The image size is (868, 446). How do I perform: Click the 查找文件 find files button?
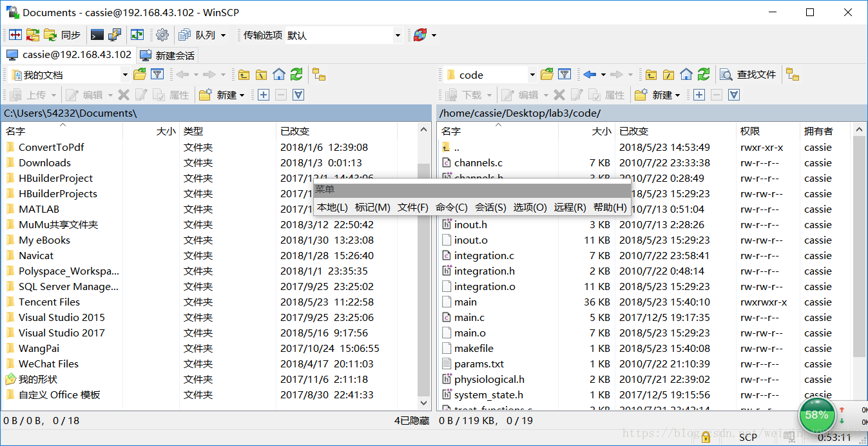(x=748, y=75)
